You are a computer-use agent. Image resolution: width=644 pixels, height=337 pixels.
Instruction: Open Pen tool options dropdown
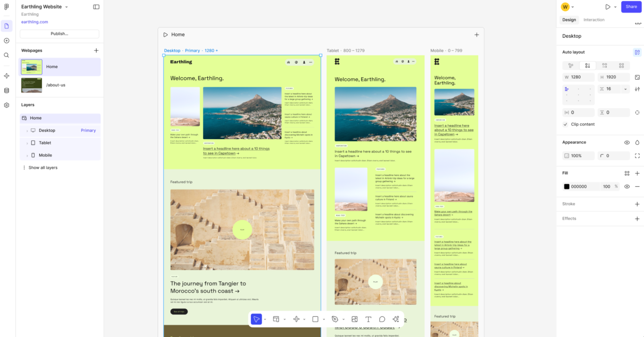(343, 319)
